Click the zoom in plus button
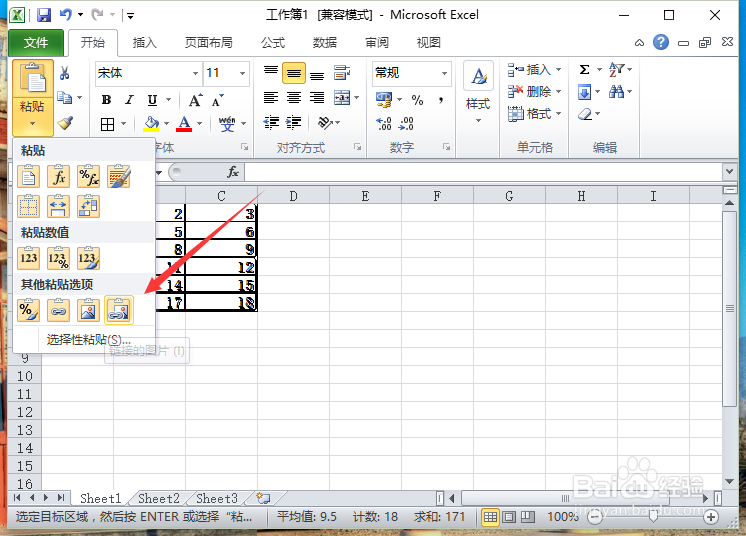This screenshot has height=536, width=746. pos(711,517)
